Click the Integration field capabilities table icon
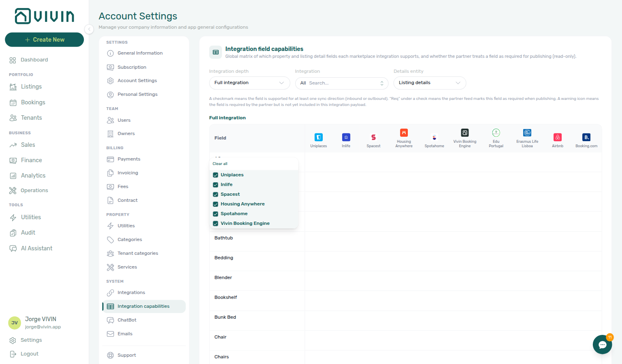The width and height of the screenshot is (622, 364). point(215,52)
